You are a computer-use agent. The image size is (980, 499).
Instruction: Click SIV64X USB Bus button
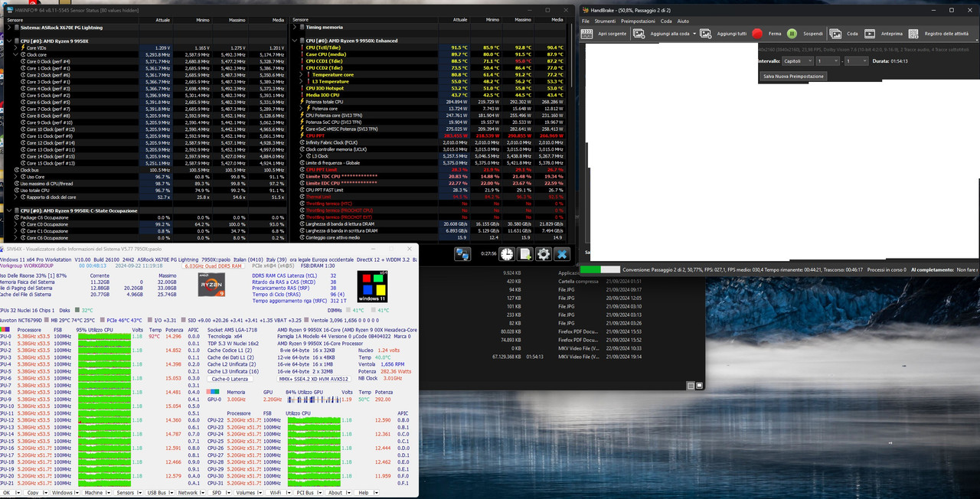click(156, 493)
